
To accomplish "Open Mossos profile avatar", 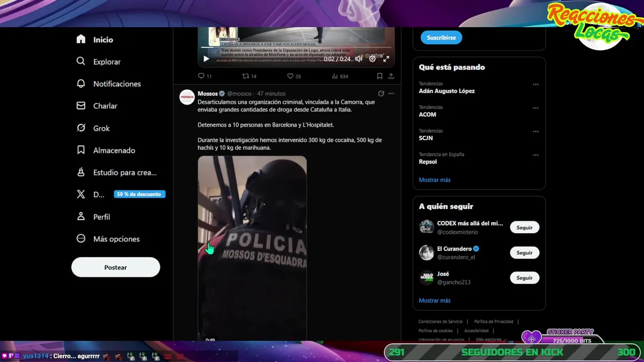I will coord(187,97).
